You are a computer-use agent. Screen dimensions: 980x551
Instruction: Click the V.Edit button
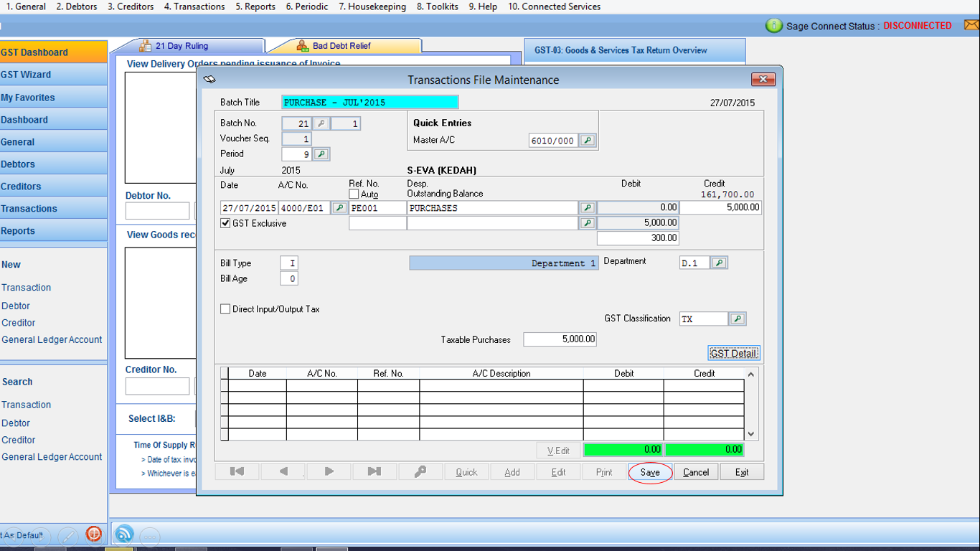(558, 451)
